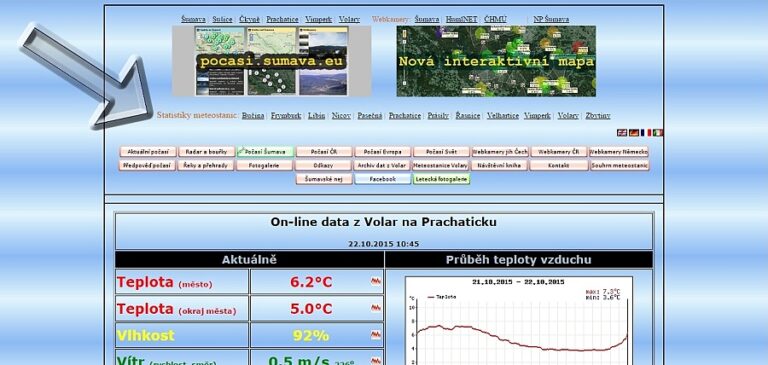
Task: Open Pasečná station statistics link
Action: tap(370, 116)
